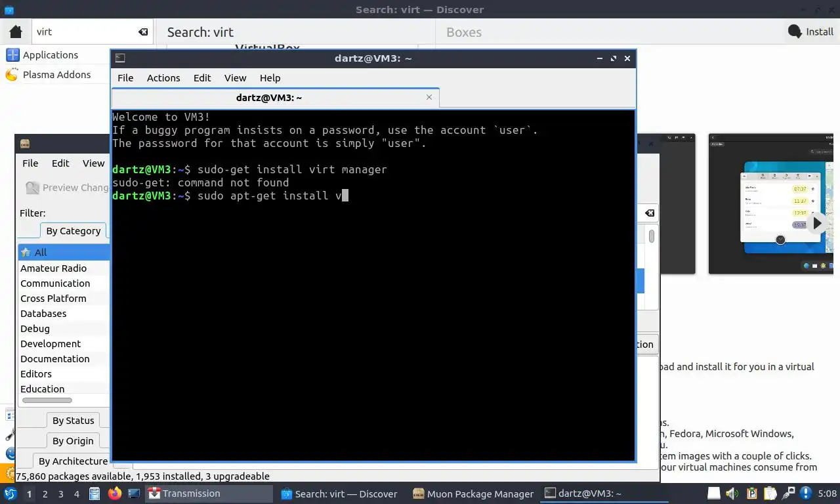Clear the 'virt' search text in Discover
The image size is (840, 504).
point(142,31)
